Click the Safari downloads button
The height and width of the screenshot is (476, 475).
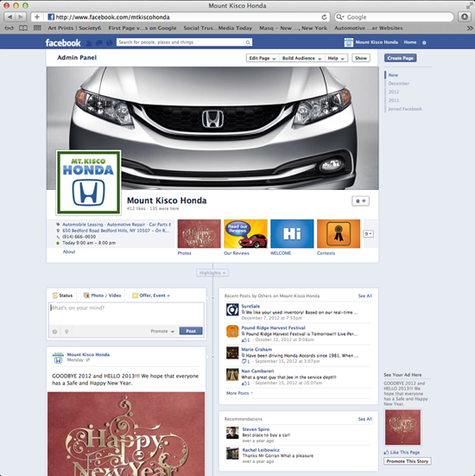(x=465, y=17)
